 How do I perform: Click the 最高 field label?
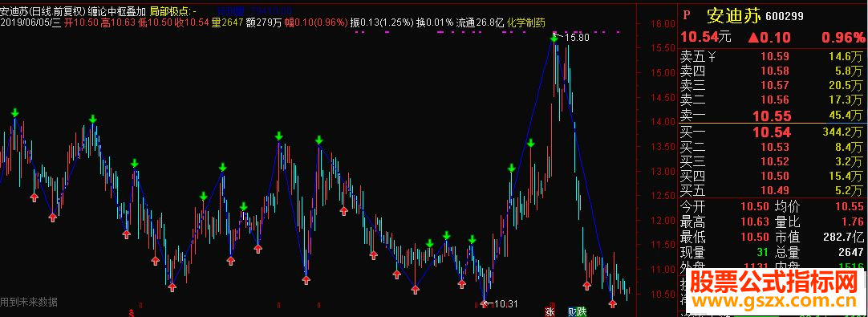(x=693, y=221)
